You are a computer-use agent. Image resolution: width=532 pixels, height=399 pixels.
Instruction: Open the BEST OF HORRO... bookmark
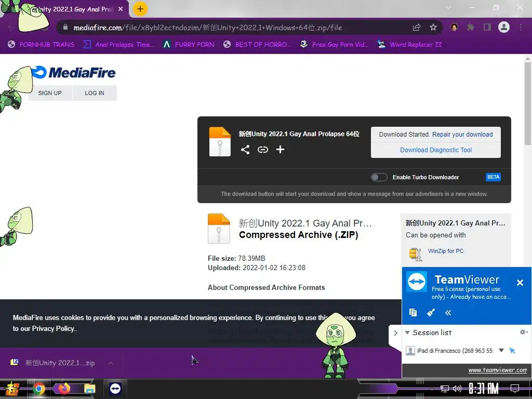point(257,45)
